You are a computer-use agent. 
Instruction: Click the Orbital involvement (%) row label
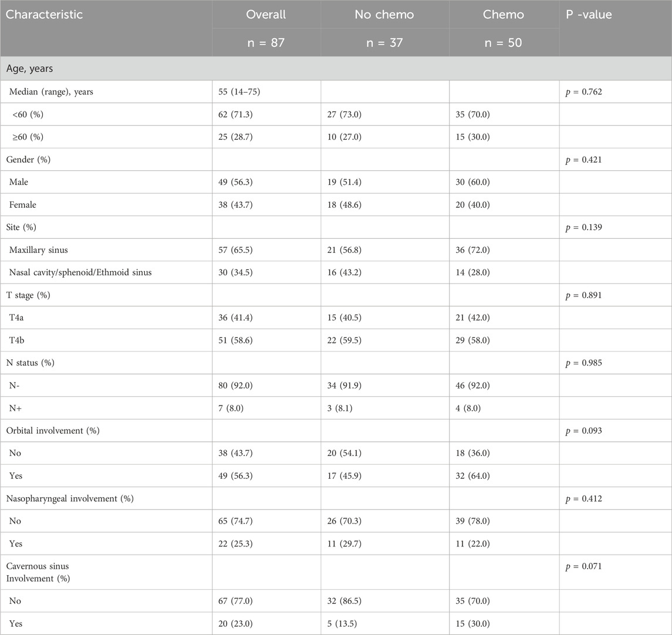[x=53, y=431]
